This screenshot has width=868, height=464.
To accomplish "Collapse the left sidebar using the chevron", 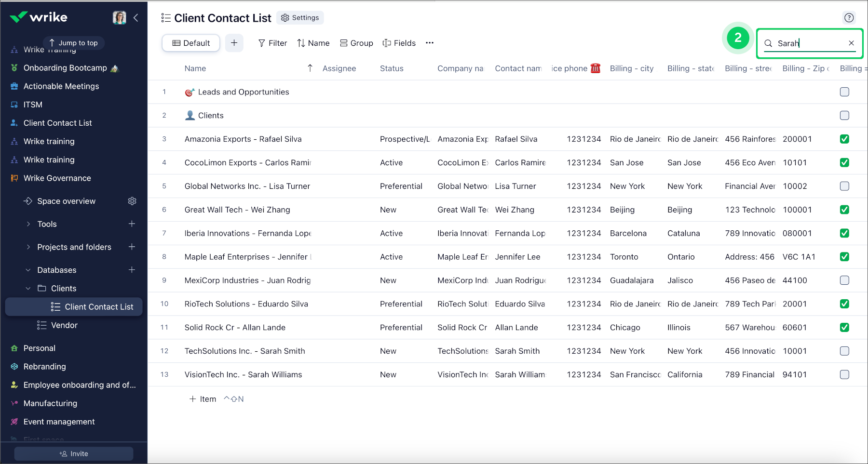I will click(136, 17).
